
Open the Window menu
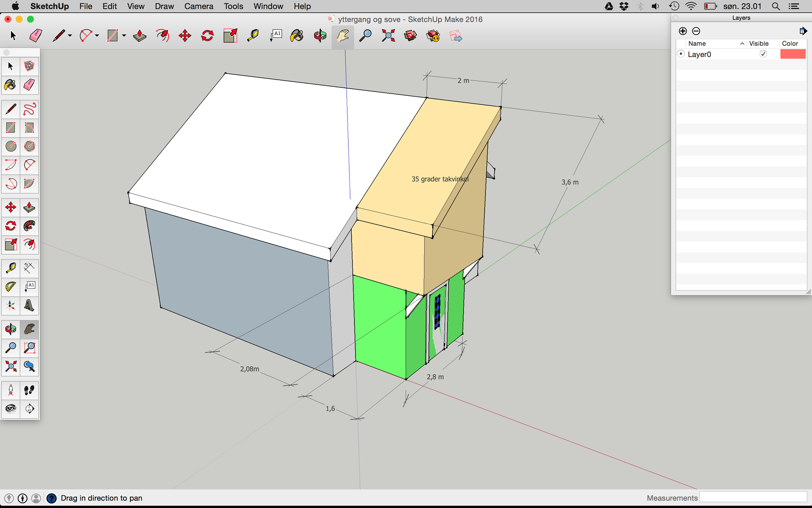[268, 6]
